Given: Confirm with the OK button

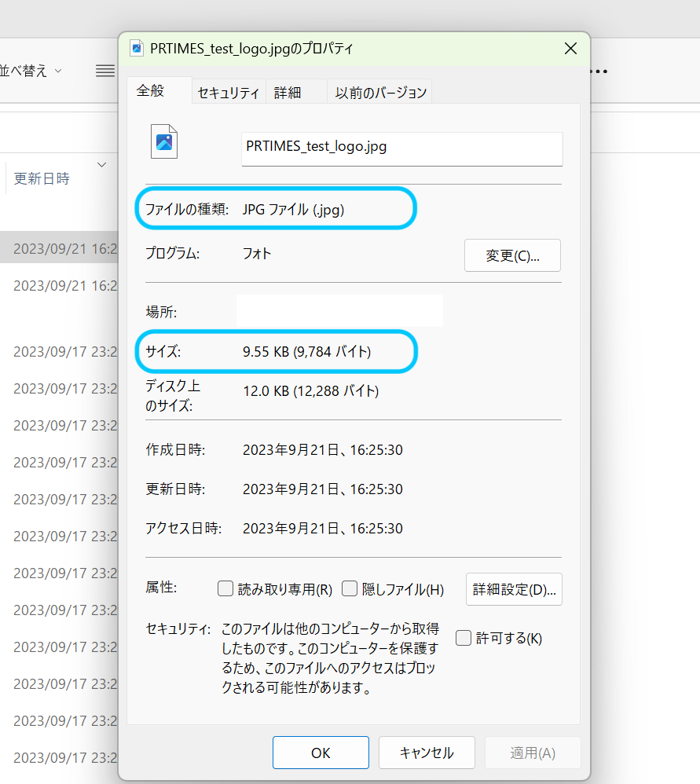Looking at the screenshot, I should click(321, 753).
